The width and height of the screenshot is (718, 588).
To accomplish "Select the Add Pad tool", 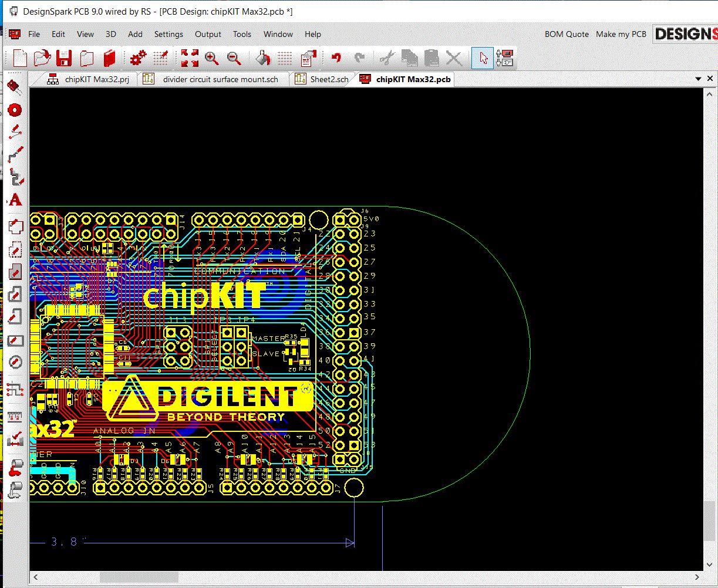I will click(x=15, y=110).
